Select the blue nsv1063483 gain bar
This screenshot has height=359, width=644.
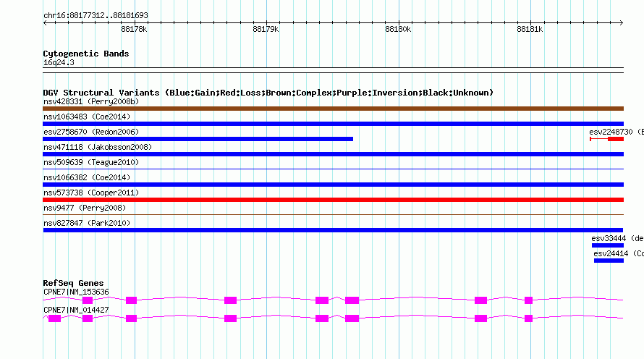(x=333, y=124)
